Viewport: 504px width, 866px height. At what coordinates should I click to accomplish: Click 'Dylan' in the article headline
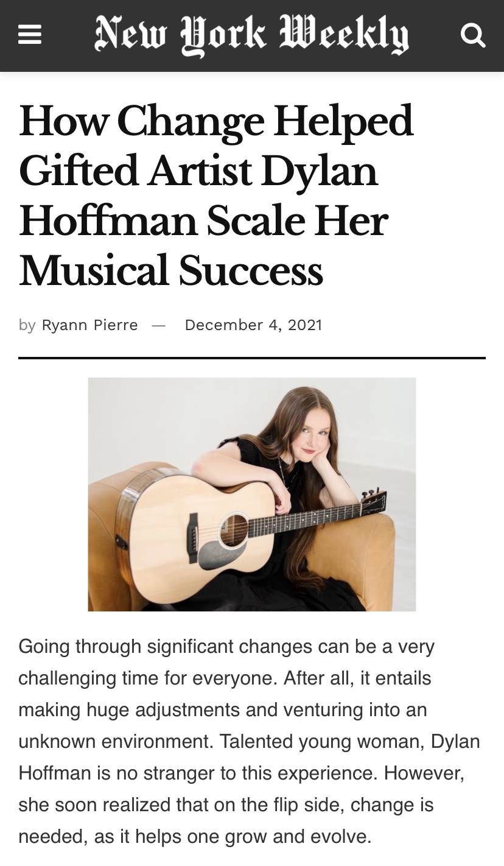tap(320, 171)
